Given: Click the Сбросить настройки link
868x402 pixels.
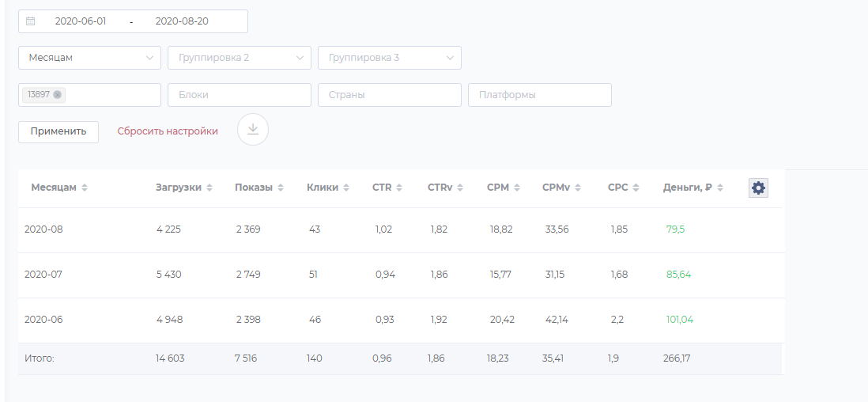Looking at the screenshot, I should point(168,131).
